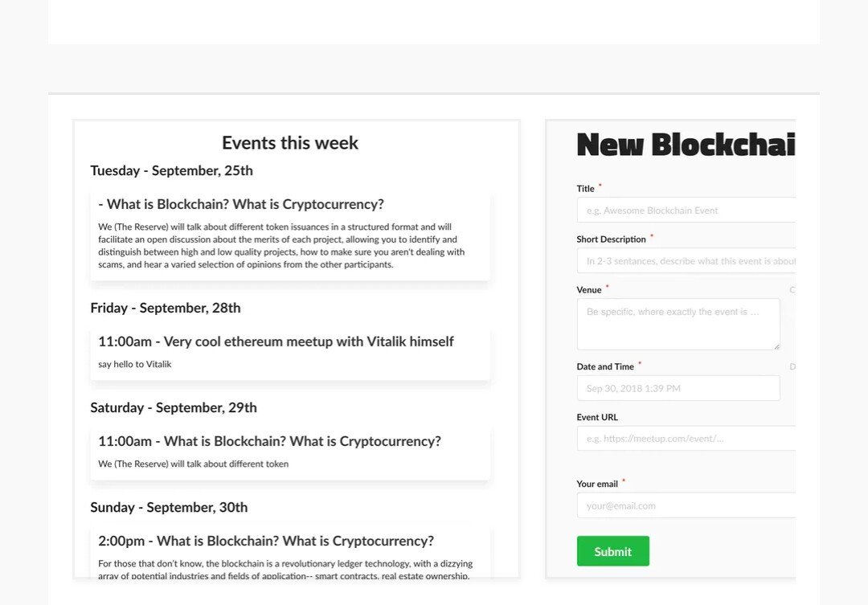The image size is (868, 605).
Task: Click the Event URL input field
Action: point(686,439)
